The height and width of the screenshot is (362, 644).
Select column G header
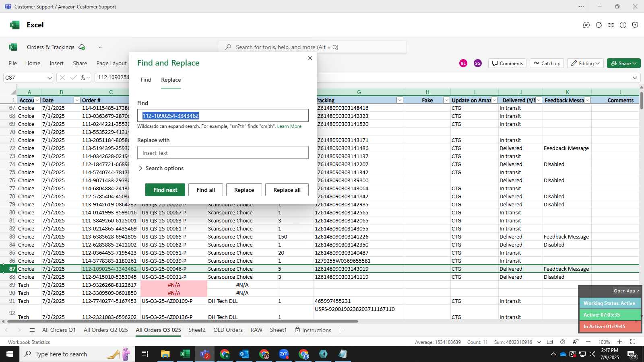click(359, 92)
